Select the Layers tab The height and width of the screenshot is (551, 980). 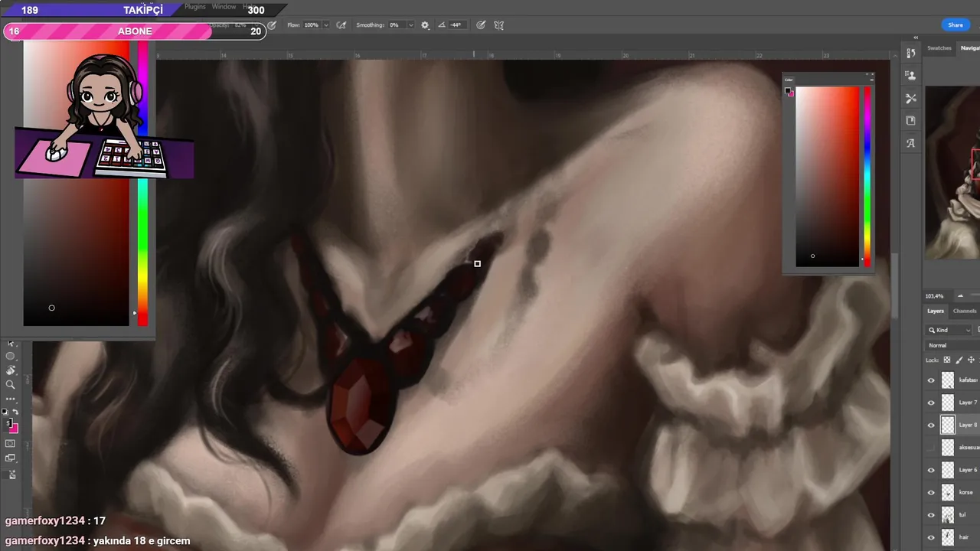936,311
